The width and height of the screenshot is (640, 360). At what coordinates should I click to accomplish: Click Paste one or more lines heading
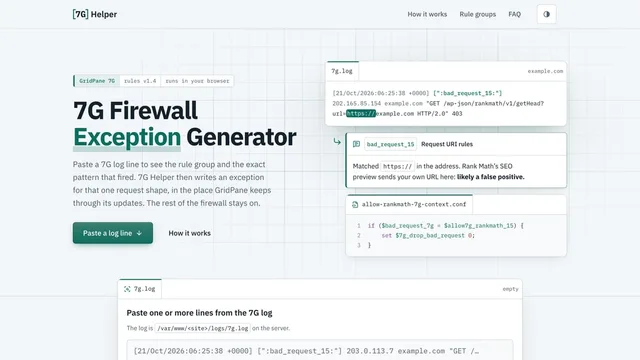coord(199,313)
